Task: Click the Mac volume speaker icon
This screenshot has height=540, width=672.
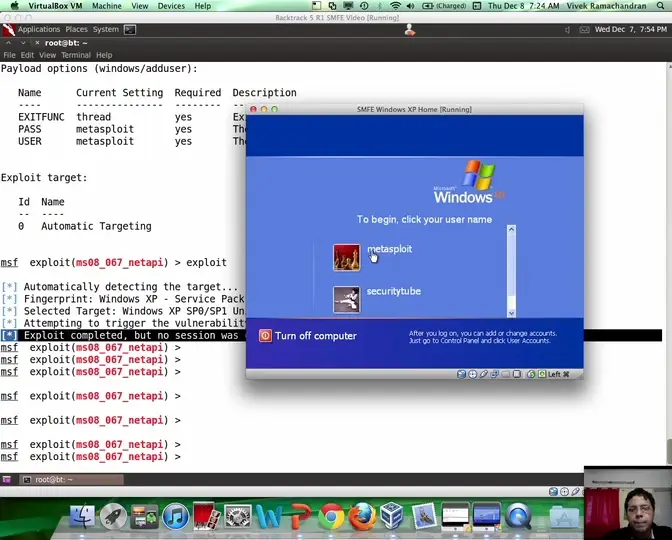Action: click(410, 6)
